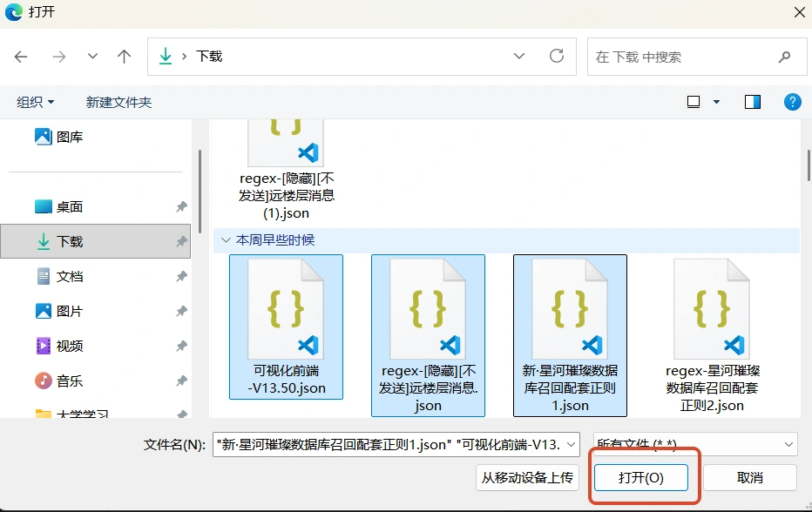The image size is (812, 512).
Task: Expand the address bar history dropdown
Action: point(519,56)
